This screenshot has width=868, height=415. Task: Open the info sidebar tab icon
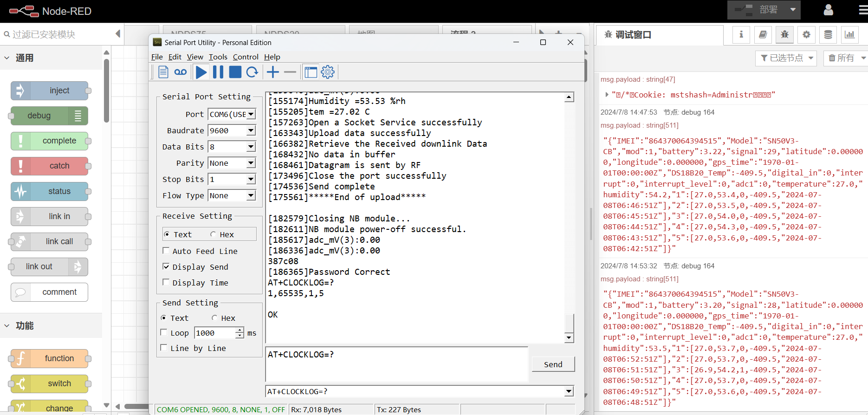741,34
